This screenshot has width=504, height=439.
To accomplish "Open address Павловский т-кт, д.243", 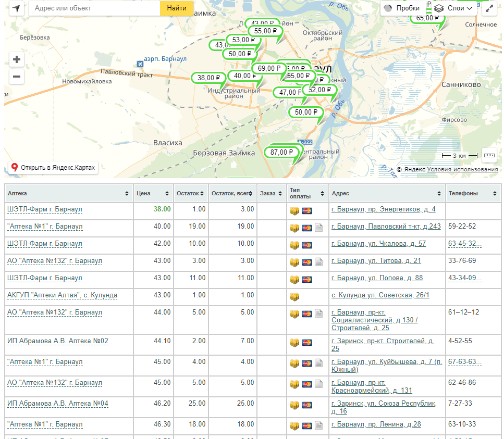I will click(x=386, y=227).
